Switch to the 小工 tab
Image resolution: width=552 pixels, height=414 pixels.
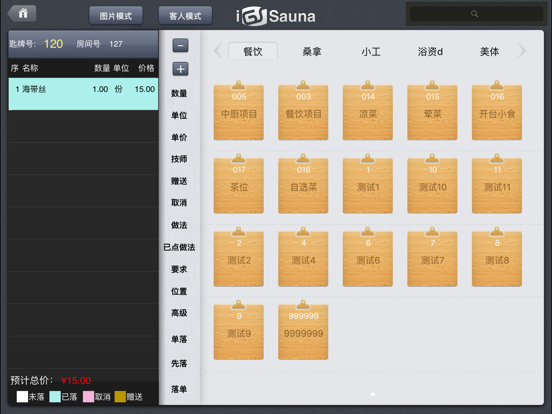(x=371, y=51)
